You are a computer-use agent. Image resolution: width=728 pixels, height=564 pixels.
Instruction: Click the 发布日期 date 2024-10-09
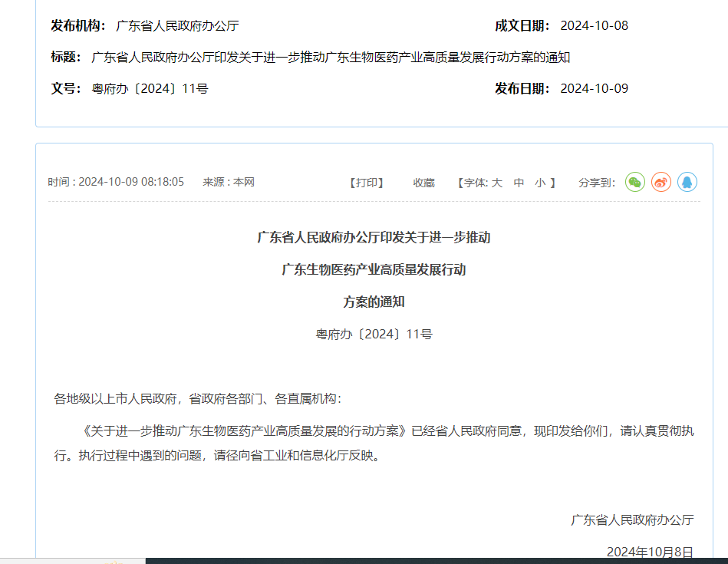coord(595,87)
